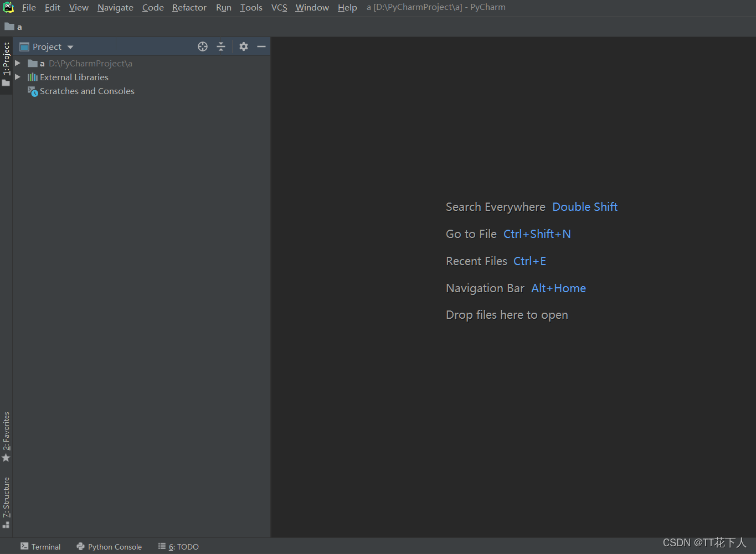Expand the project folder a
The image size is (756, 554).
(x=18, y=63)
